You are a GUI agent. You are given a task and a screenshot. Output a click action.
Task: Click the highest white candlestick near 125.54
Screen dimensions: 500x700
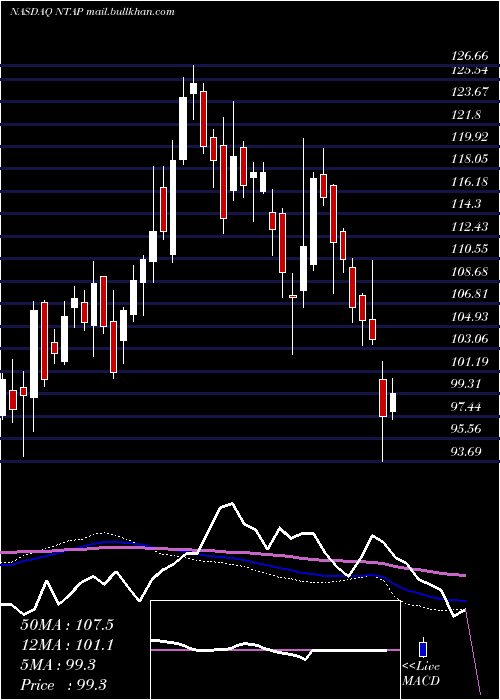(193, 88)
